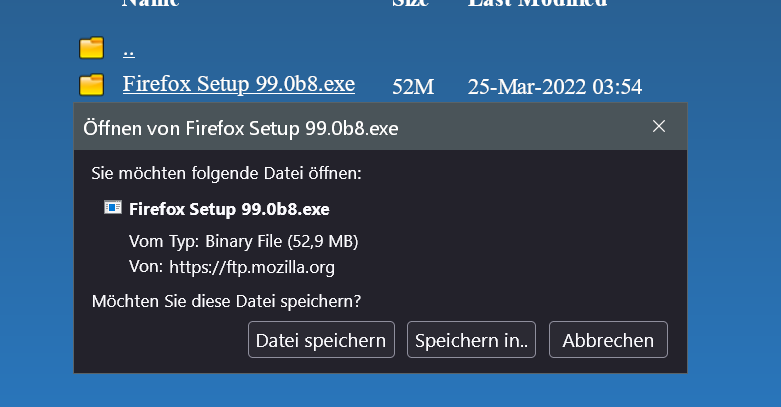Click the Von: https://ftp.mozilla.org source line
The height and width of the screenshot is (407, 781).
point(232,267)
